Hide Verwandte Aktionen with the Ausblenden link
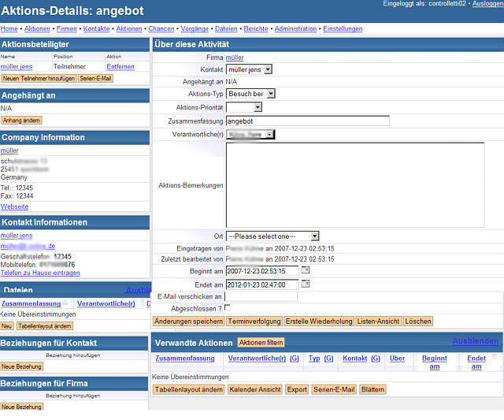The width and height of the screenshot is (504, 420). coord(475,341)
